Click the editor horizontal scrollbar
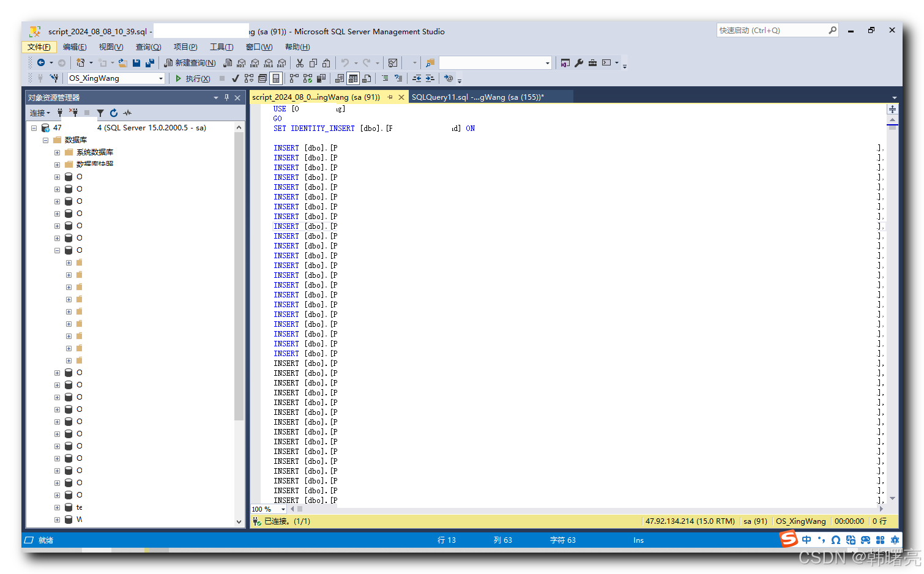 587,509
